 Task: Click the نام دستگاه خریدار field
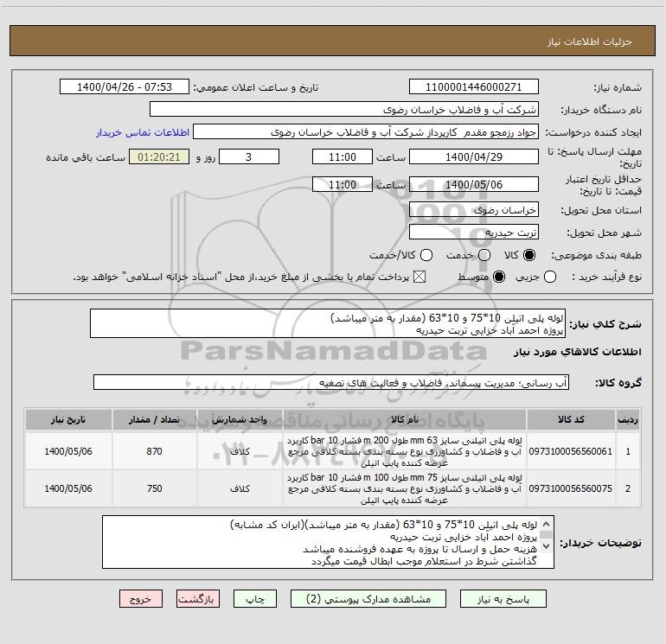344,109
